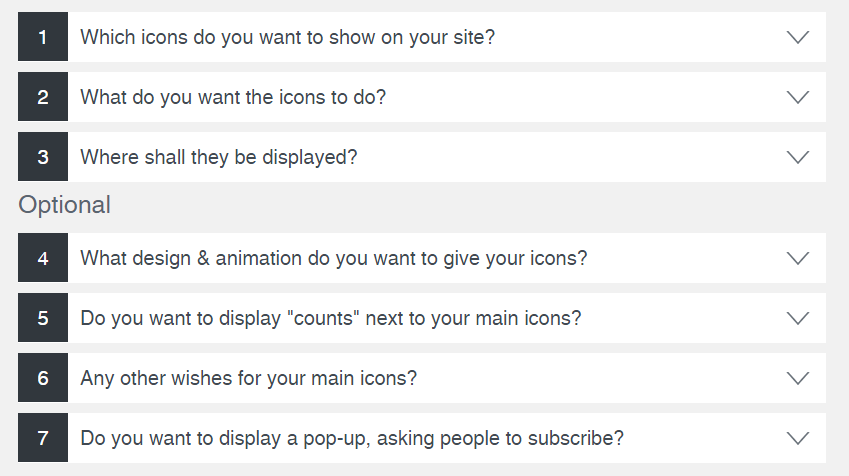Expand chevron for pop-up subscribe section

(797, 438)
